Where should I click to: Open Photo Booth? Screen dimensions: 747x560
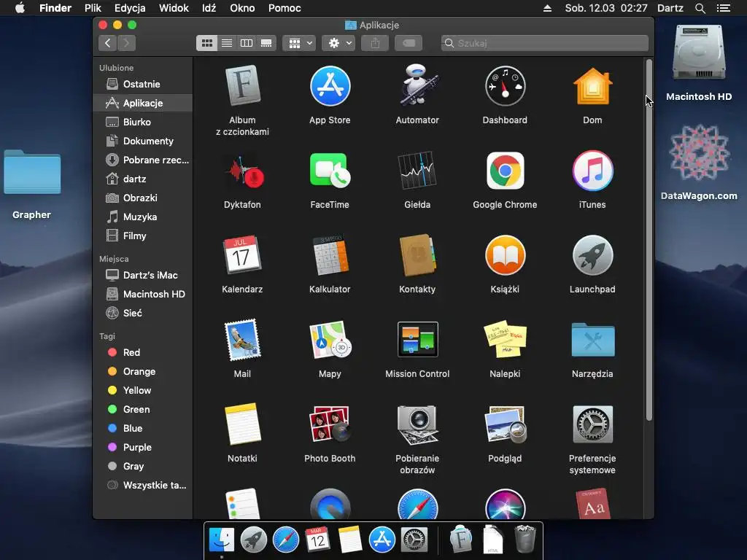[x=330, y=424]
